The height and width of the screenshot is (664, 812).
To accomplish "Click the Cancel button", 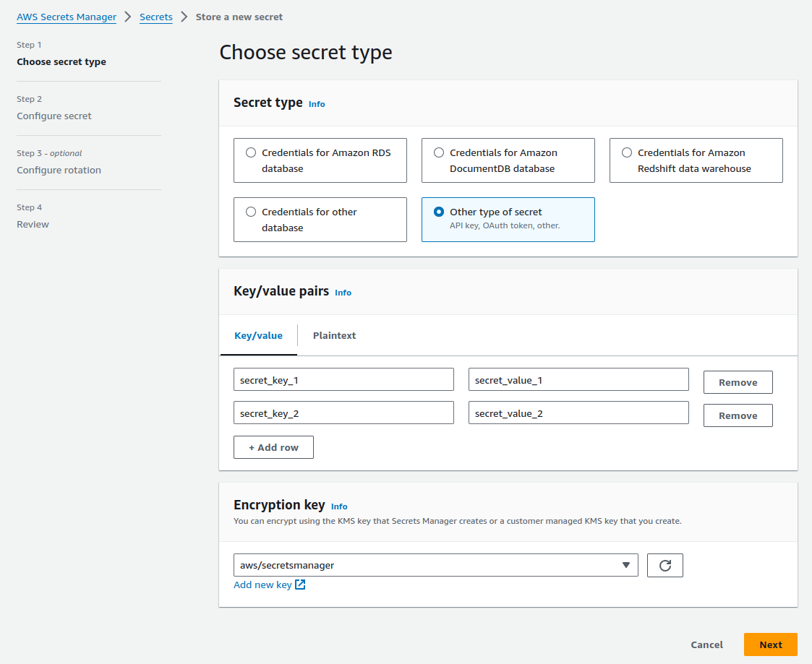I will [x=706, y=644].
